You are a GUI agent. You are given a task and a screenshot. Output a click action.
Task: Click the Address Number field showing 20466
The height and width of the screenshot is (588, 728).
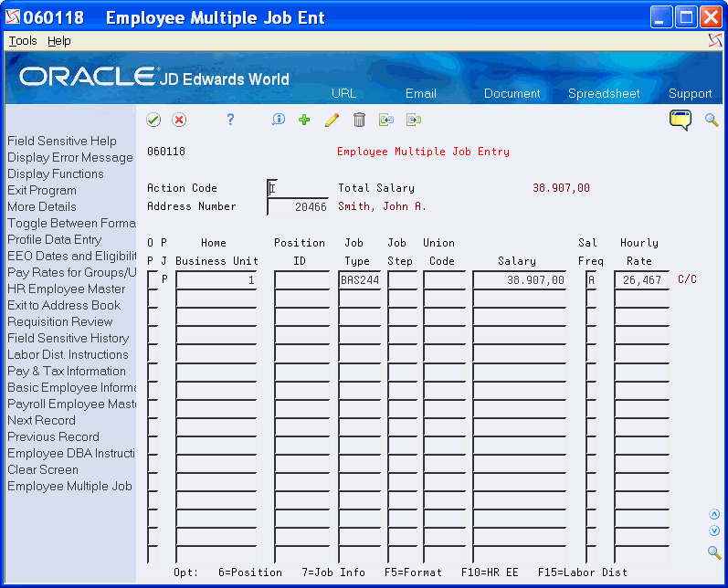click(298, 206)
